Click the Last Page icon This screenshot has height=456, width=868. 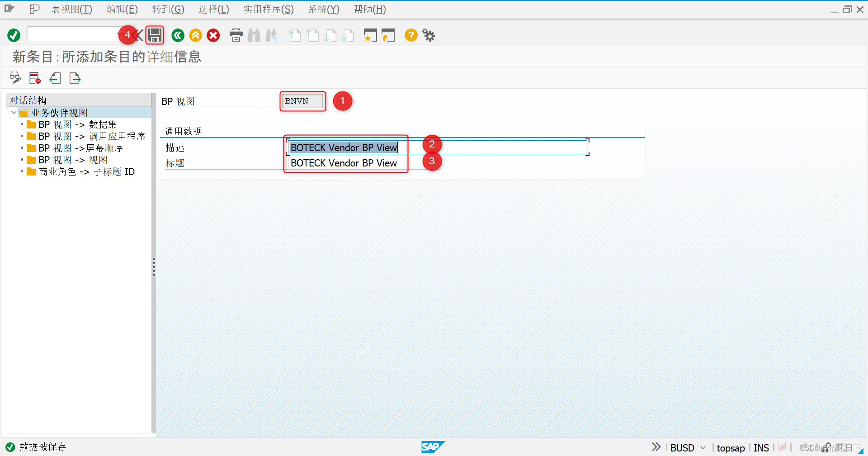click(x=348, y=35)
